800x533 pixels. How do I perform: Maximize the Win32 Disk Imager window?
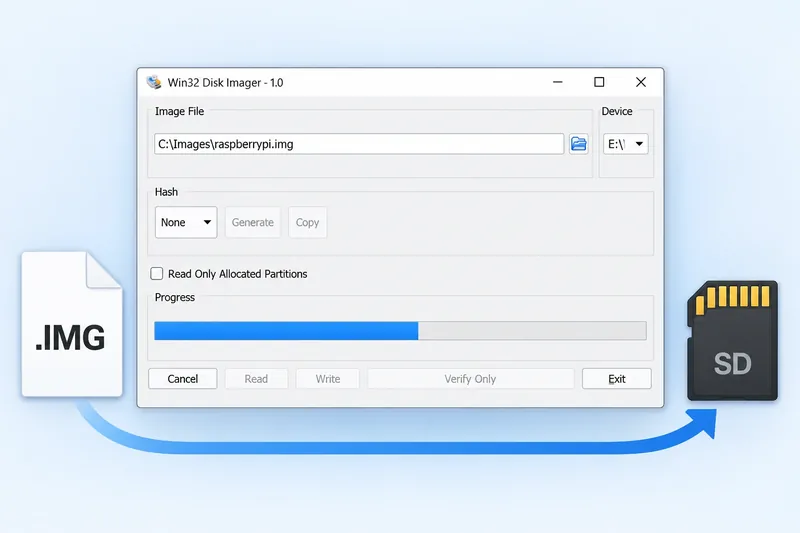[599, 82]
